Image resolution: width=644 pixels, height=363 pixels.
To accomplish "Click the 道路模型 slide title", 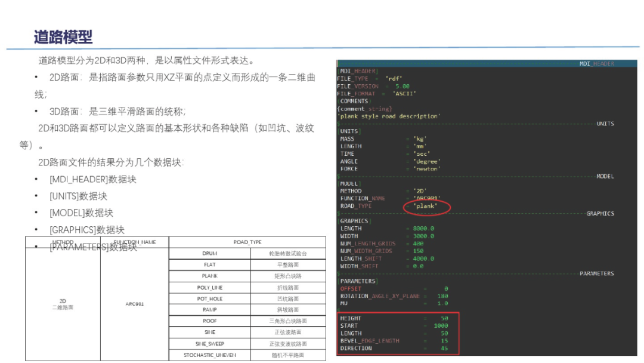I will 63,36.
